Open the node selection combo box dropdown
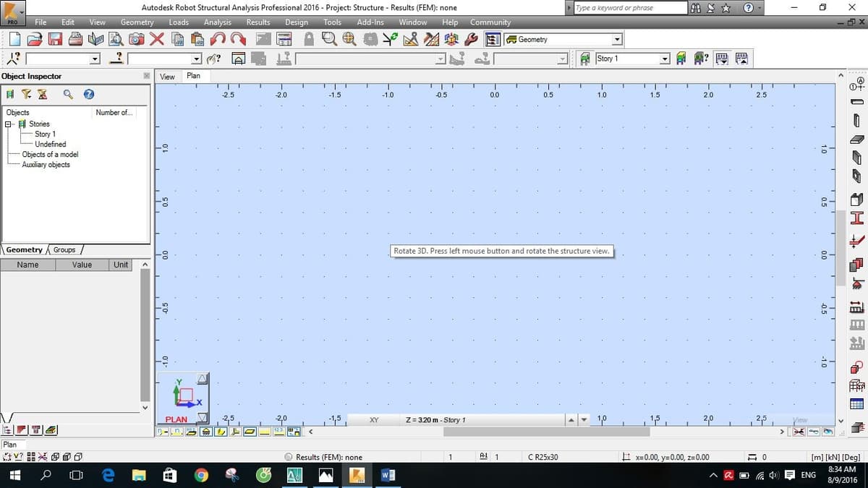 [x=95, y=59]
